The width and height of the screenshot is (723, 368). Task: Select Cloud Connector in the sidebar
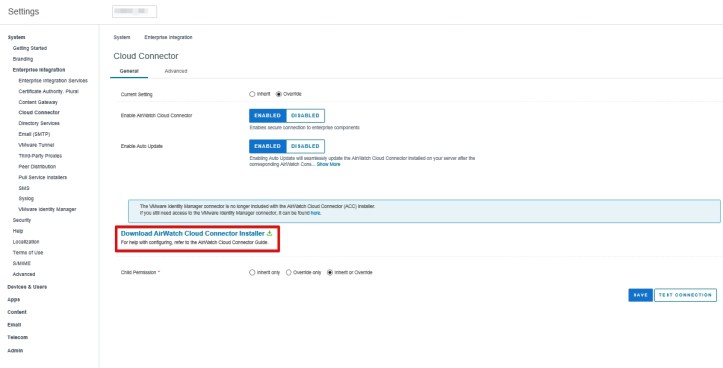(39, 113)
